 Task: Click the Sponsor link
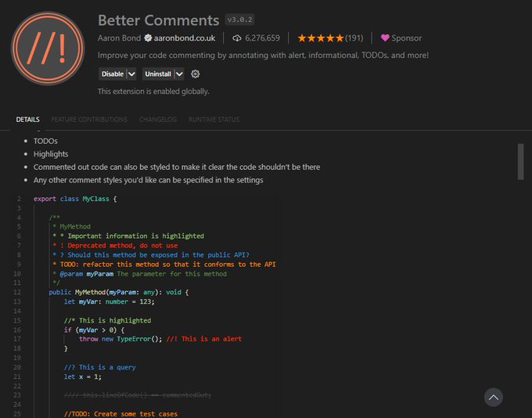tap(407, 38)
